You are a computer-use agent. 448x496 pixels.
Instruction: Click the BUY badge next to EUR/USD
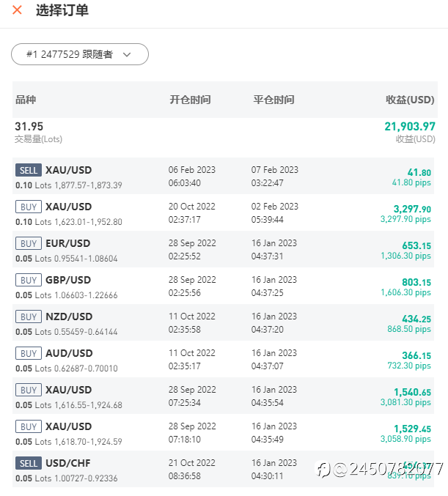pyautogui.click(x=29, y=243)
